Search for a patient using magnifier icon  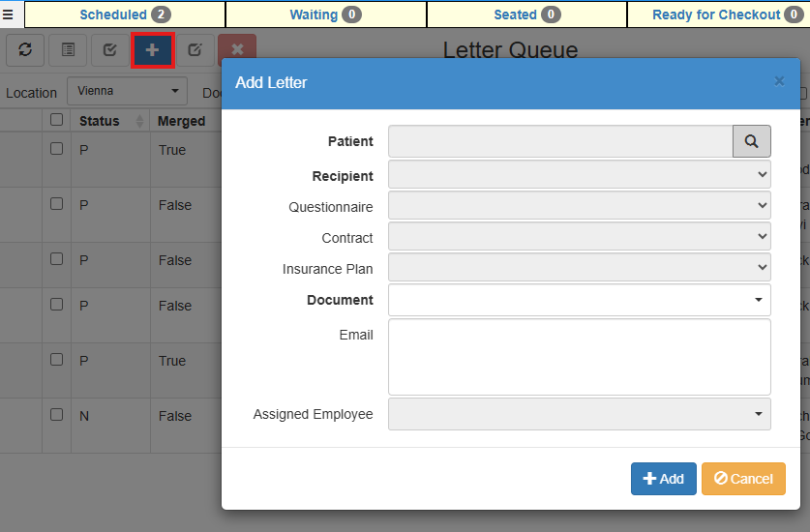click(751, 141)
